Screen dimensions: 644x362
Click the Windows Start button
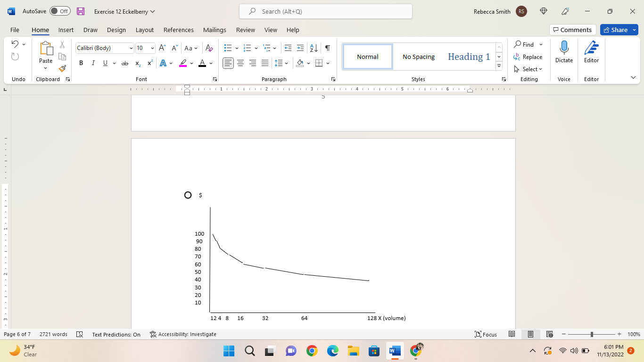pos(229,351)
